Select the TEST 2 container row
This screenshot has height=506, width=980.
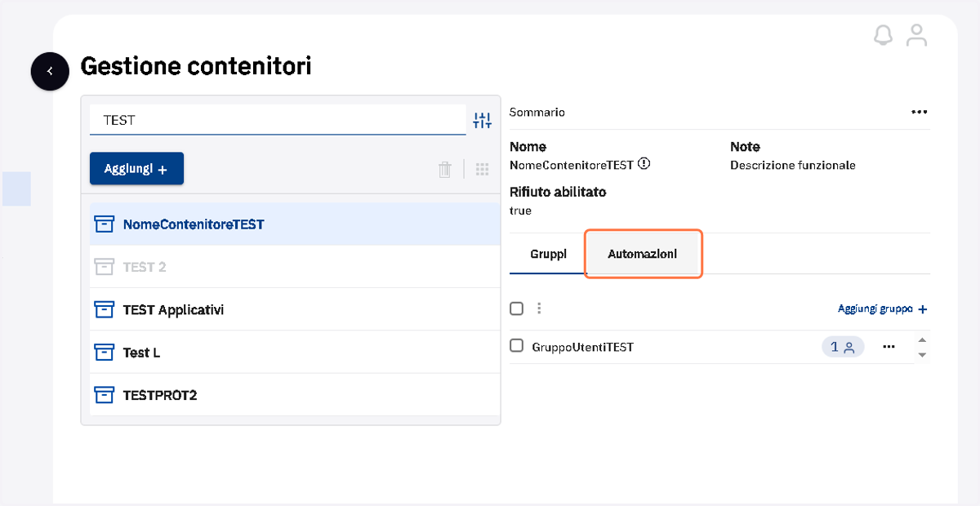click(x=295, y=267)
